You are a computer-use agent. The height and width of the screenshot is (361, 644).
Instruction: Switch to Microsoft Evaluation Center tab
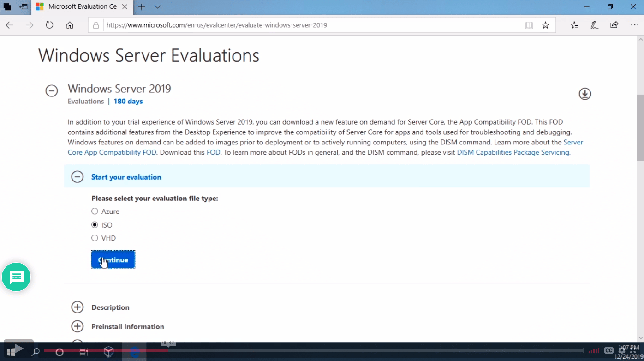pyautogui.click(x=78, y=7)
